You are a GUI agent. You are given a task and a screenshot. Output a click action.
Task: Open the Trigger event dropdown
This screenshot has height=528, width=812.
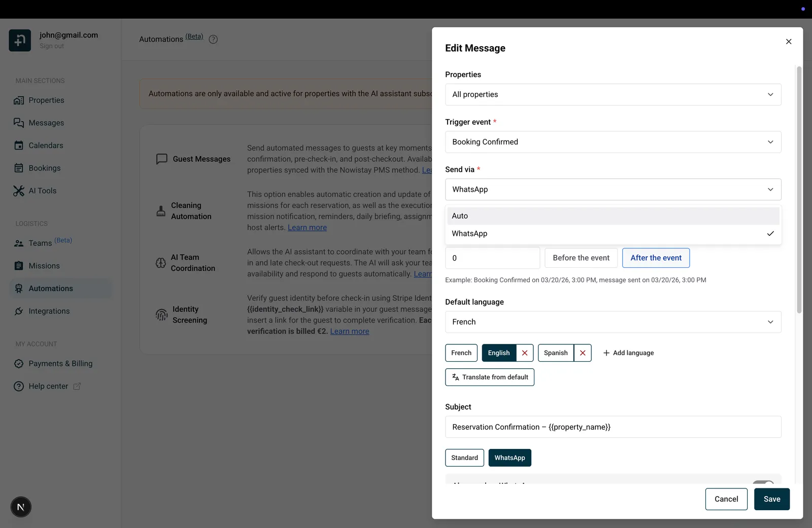point(613,142)
